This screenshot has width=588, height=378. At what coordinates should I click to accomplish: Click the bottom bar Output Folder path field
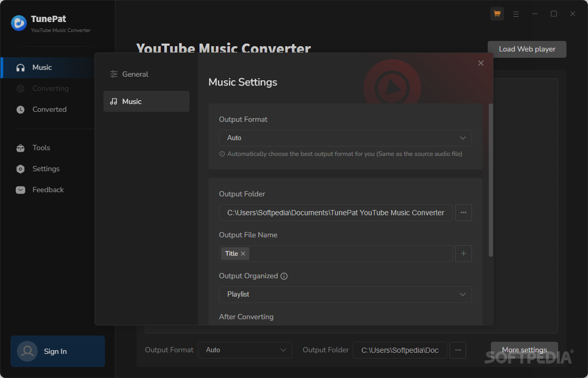point(400,350)
